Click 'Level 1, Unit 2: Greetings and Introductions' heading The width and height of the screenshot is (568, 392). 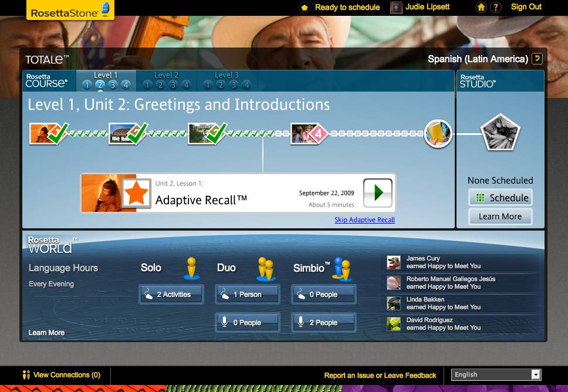point(179,104)
